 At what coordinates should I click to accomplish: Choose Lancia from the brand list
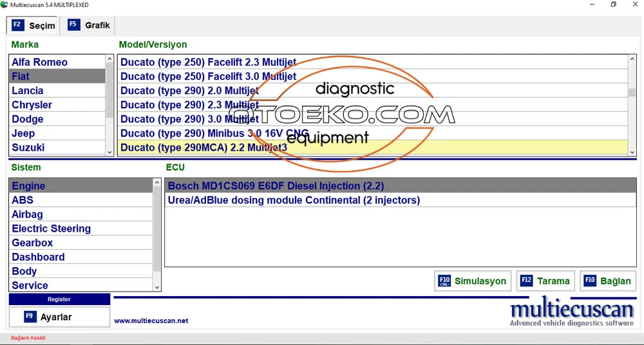(57, 90)
